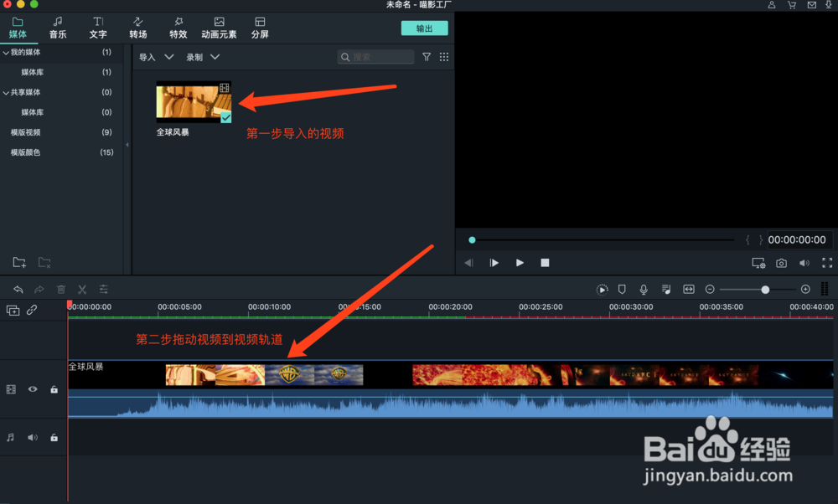Open the clip edit adjustments icon

click(x=104, y=290)
